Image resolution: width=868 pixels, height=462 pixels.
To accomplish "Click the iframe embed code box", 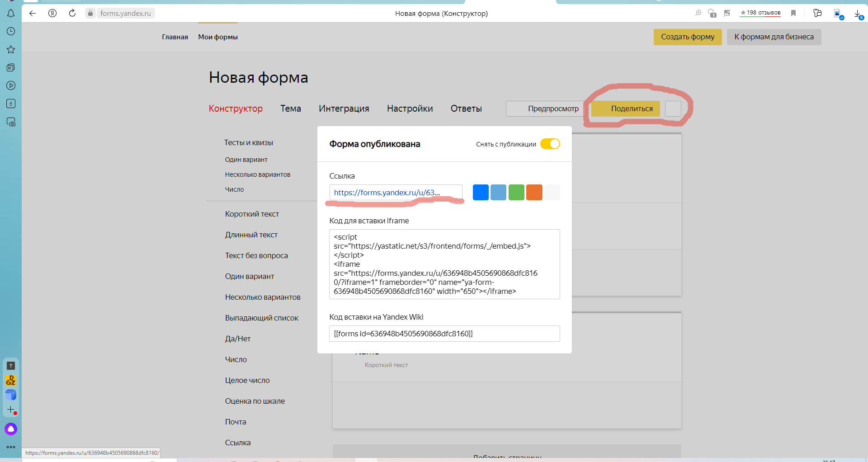I will tap(444, 264).
